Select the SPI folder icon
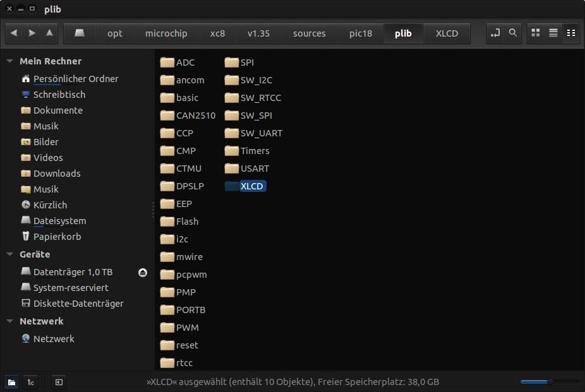This screenshot has width=585, height=392. coord(232,62)
